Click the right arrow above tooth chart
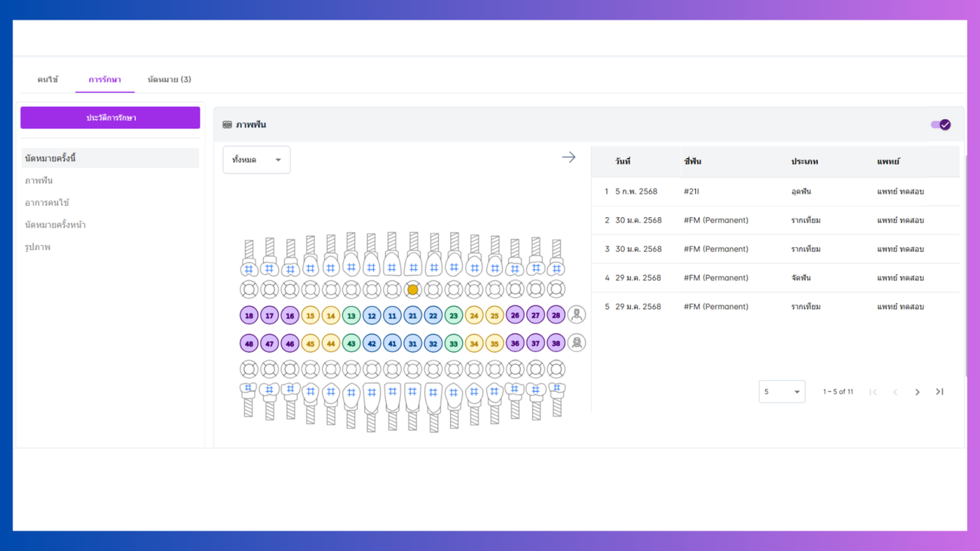Screen dimensions: 980x551 click(568, 158)
